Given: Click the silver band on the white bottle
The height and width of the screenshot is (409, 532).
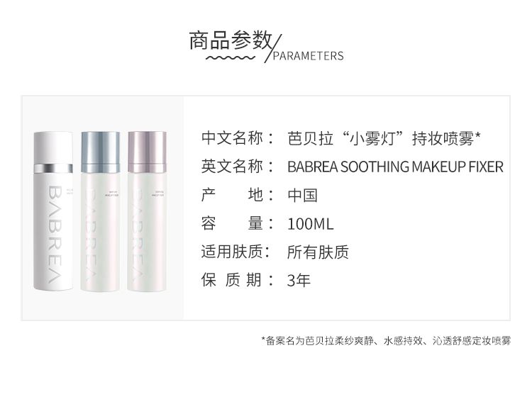Looking at the screenshot, I should pyautogui.click(x=53, y=168).
